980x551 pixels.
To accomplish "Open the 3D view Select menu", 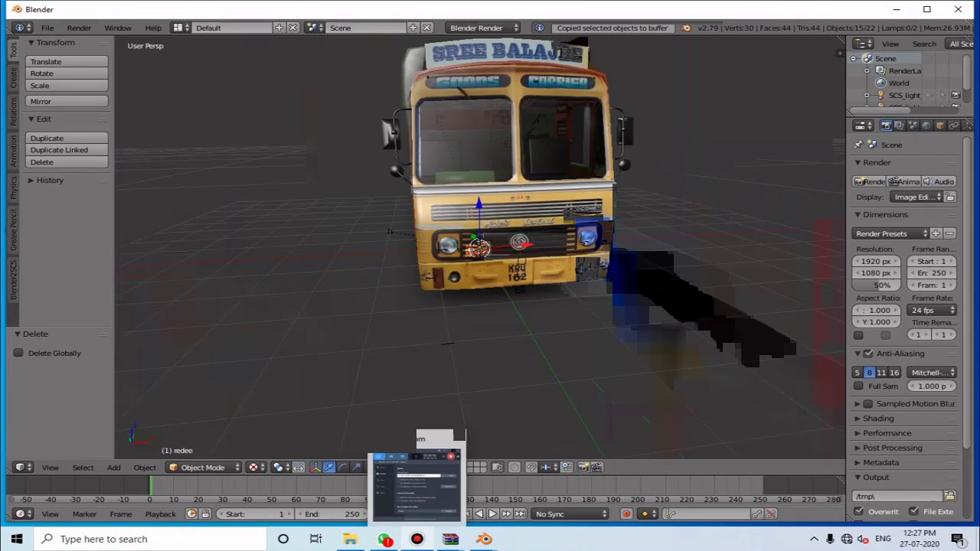I will tap(83, 468).
